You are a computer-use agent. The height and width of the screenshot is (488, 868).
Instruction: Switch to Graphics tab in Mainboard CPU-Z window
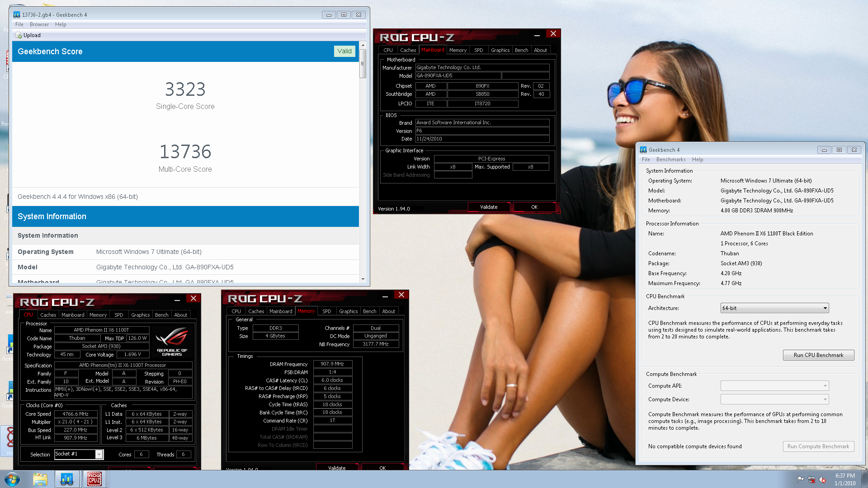[x=500, y=50]
